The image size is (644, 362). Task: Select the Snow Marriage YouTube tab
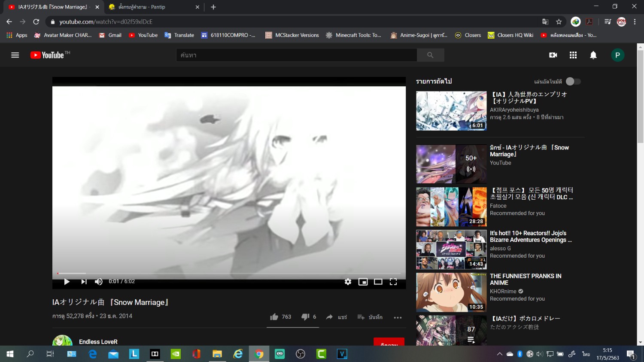(x=52, y=7)
